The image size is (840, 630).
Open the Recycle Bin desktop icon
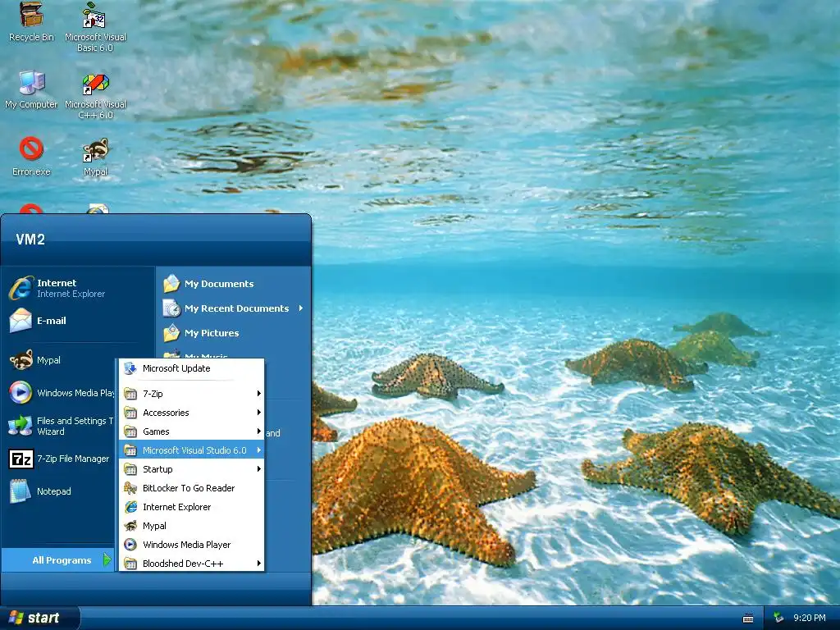tap(31, 21)
